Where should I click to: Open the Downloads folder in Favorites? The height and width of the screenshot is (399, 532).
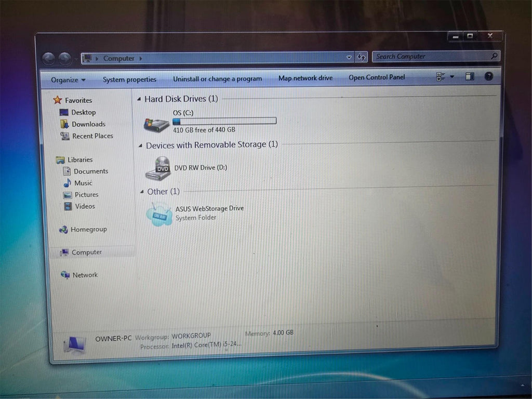click(x=88, y=124)
